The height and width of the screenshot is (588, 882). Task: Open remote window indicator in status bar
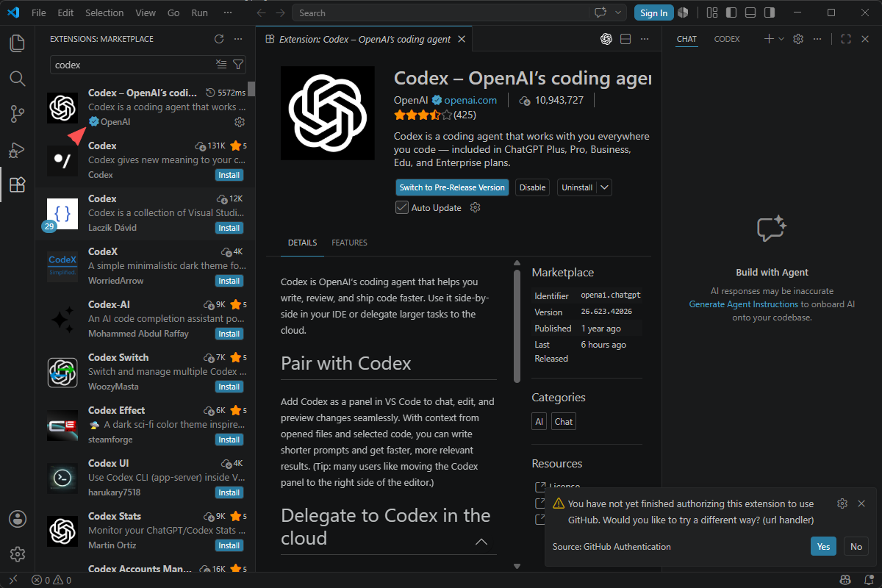(x=13, y=580)
